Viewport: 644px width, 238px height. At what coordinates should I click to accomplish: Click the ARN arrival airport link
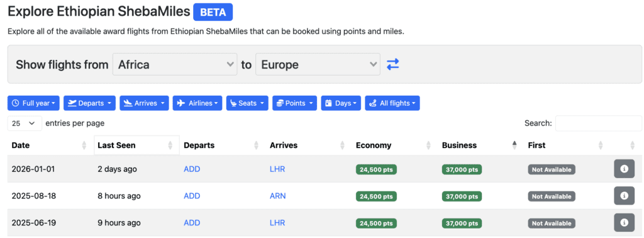[x=277, y=196]
